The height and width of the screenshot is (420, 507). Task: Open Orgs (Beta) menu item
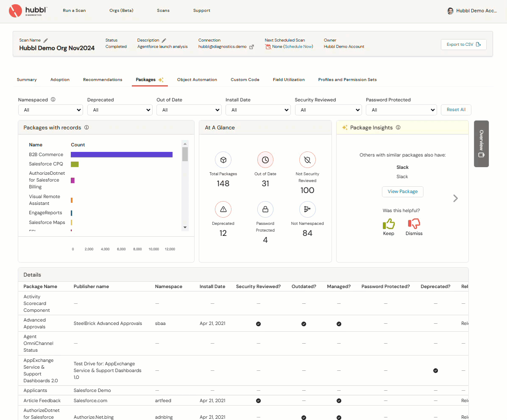[x=121, y=10]
